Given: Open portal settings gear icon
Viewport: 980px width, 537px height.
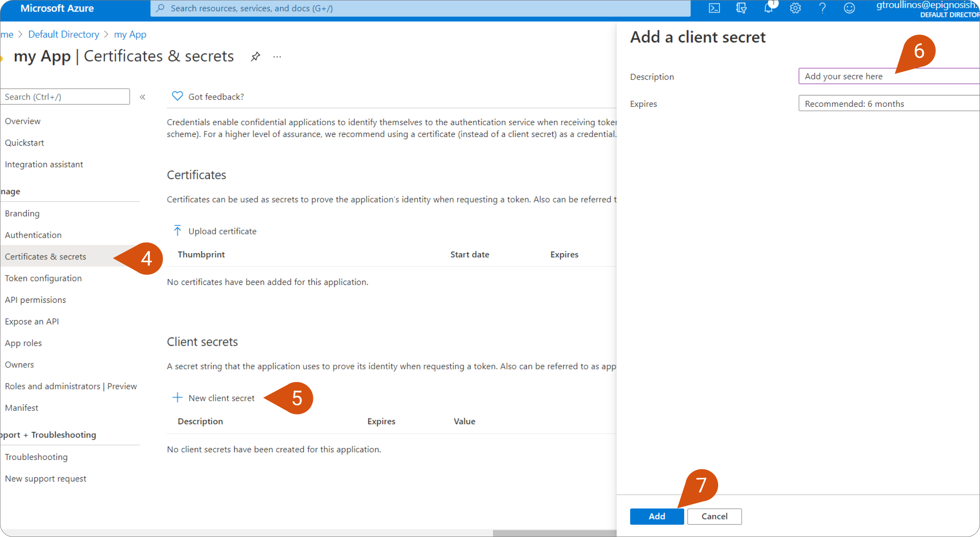Looking at the screenshot, I should pos(795,8).
